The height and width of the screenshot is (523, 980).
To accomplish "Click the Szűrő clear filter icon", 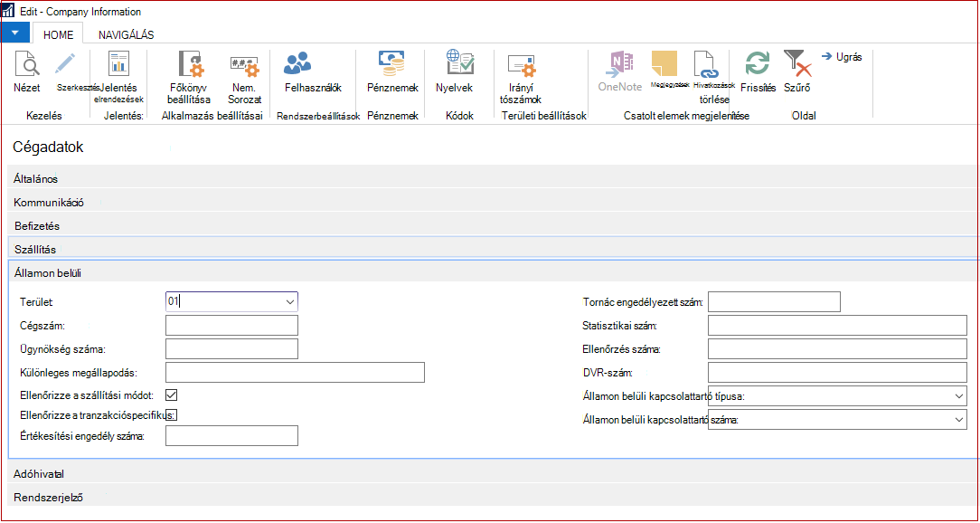I will [797, 64].
